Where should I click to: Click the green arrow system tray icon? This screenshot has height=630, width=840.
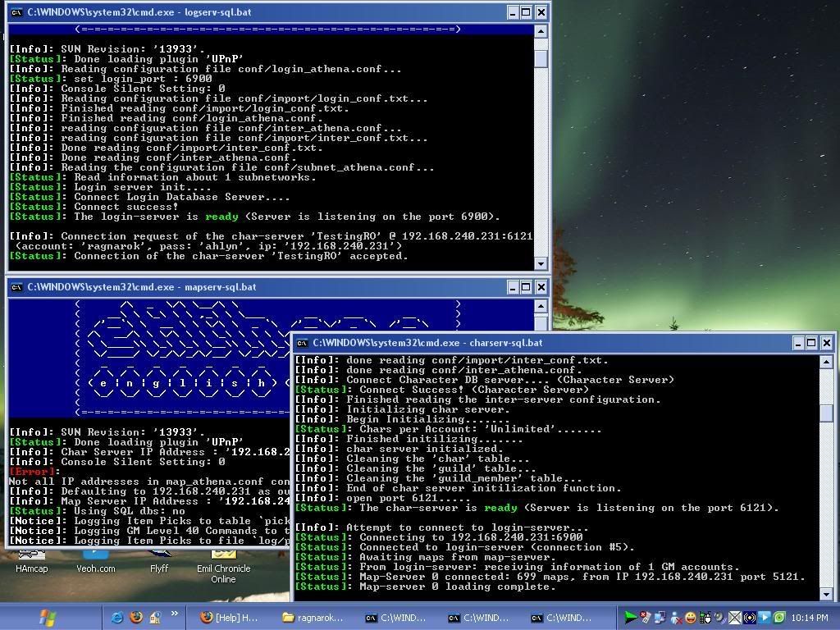point(630,617)
